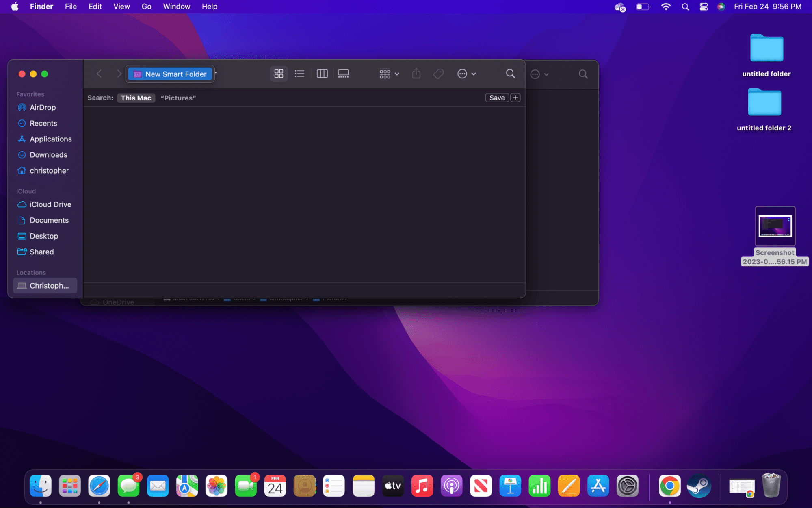This screenshot has height=508, width=812.
Task: Switch to list view in Finder toolbar
Action: point(300,74)
